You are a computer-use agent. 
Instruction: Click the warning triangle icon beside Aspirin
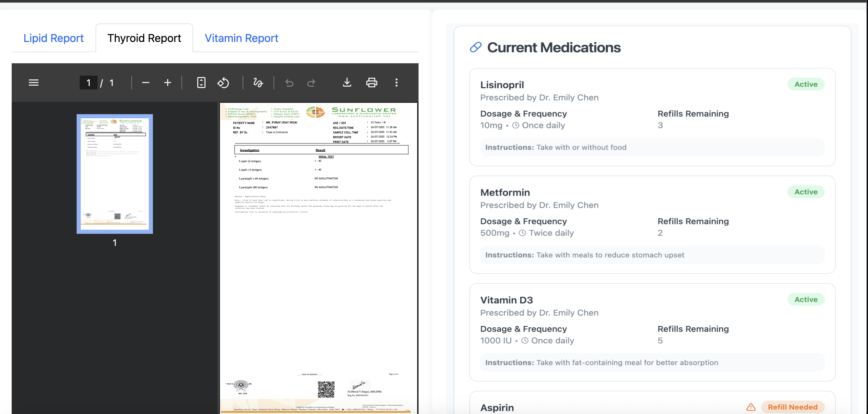pyautogui.click(x=751, y=407)
